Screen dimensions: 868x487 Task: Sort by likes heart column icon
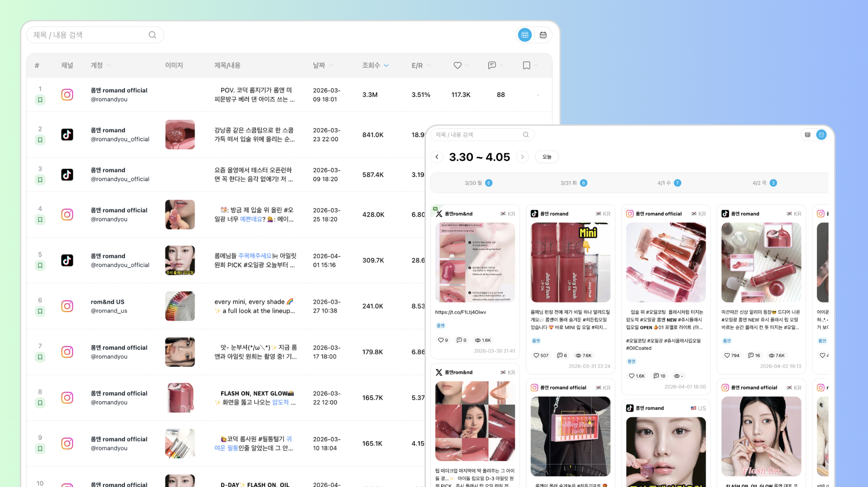coord(457,65)
